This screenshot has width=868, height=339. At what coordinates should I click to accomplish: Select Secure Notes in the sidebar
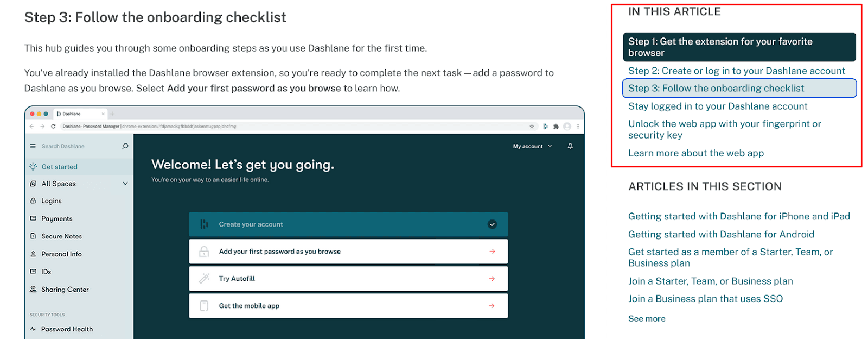tap(61, 236)
